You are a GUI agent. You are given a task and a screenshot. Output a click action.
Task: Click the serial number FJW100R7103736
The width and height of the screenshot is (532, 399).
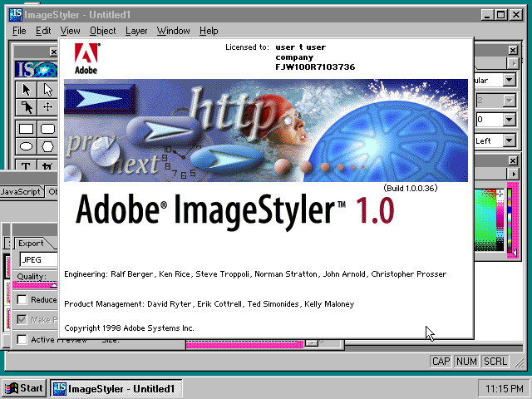[x=315, y=66]
